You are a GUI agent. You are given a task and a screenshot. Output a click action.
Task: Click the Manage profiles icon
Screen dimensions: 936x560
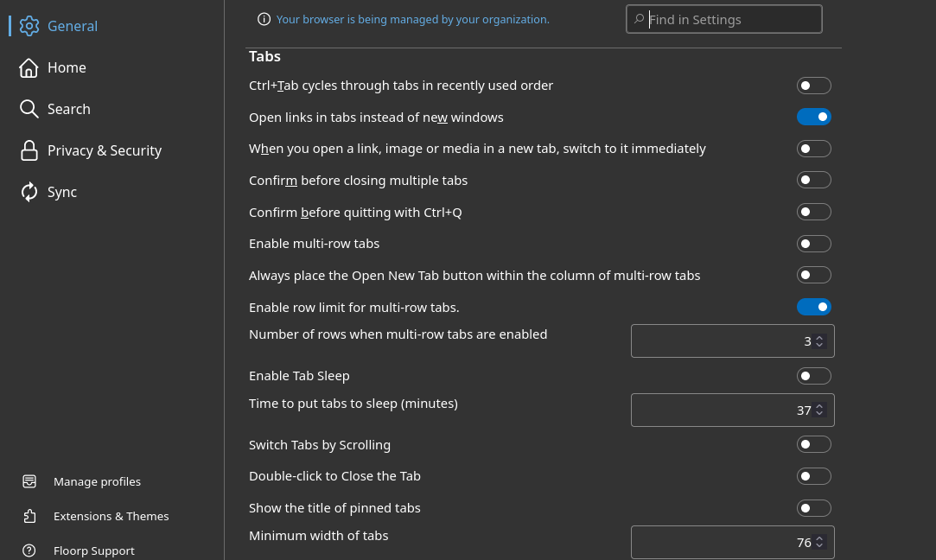29,481
